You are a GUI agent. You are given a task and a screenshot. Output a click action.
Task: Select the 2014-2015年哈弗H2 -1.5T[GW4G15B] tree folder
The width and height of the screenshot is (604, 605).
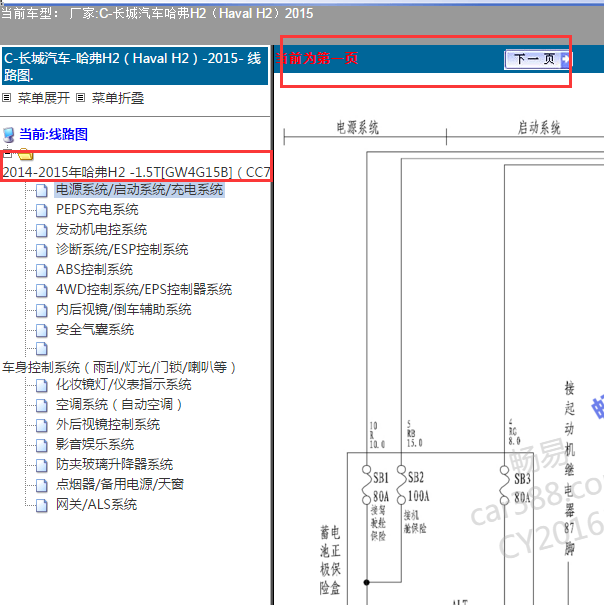(136, 172)
